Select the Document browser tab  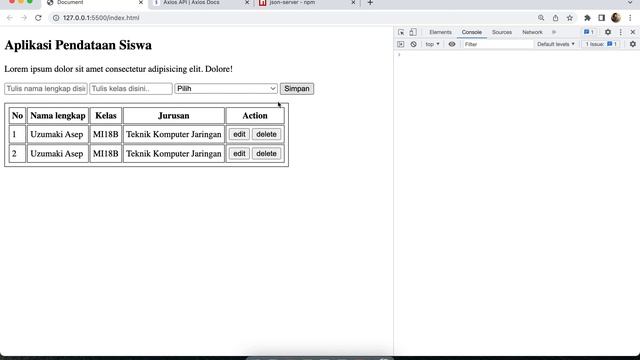[x=94, y=3]
